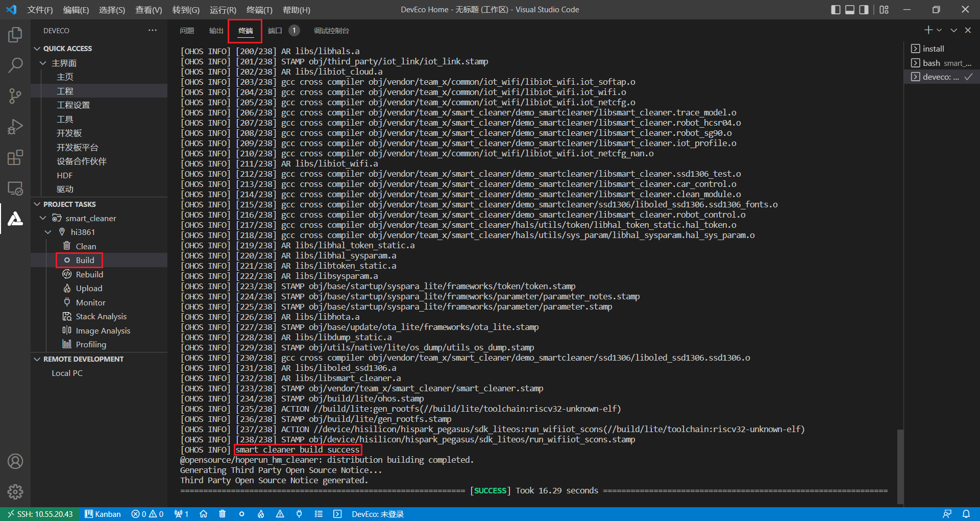980x521 pixels.
Task: Open DEVECO view more actions ellipsis
Action: (153, 30)
